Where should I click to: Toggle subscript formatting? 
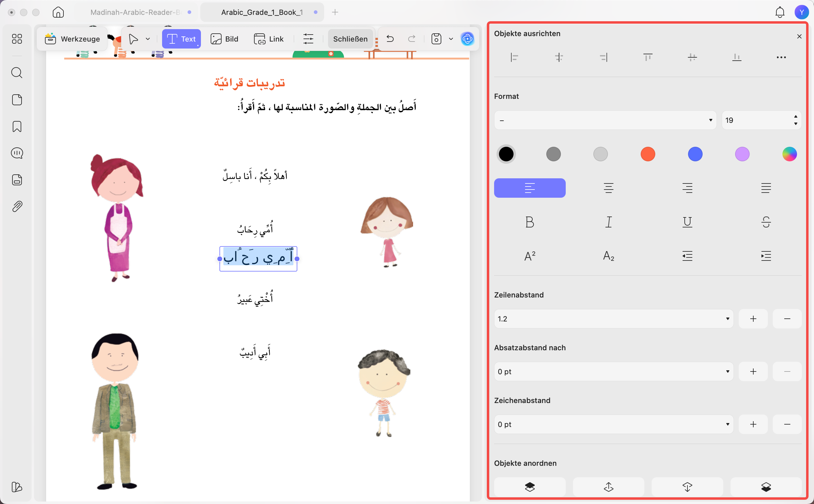point(609,256)
